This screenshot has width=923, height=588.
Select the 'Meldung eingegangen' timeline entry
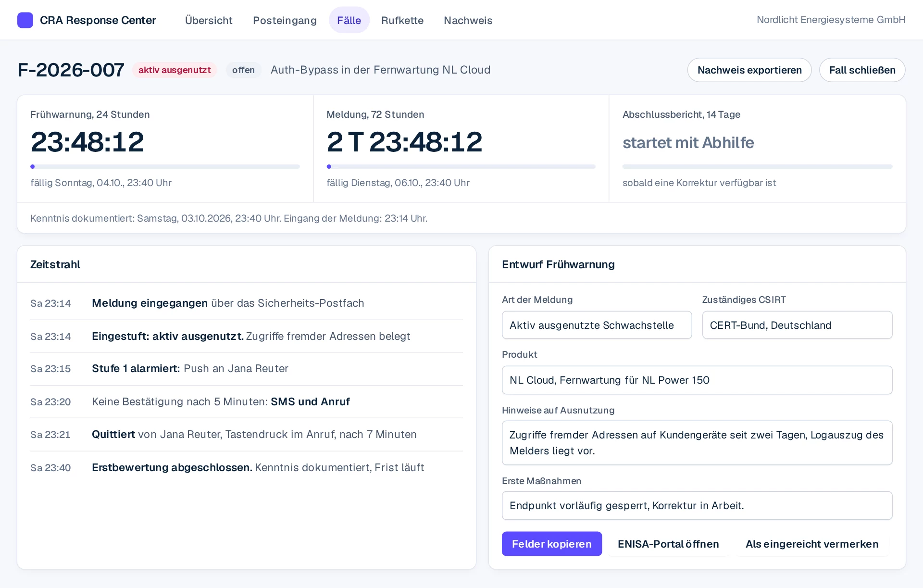(246, 303)
